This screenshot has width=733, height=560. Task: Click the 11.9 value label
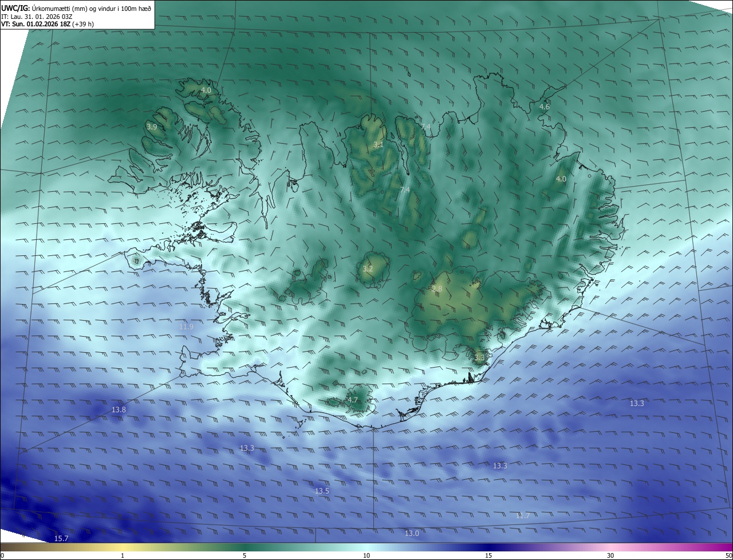point(186,327)
